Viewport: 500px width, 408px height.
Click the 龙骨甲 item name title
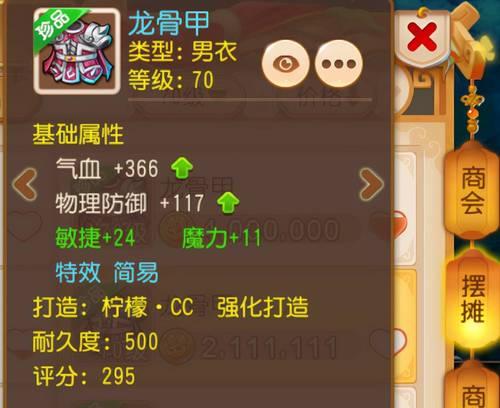pyautogui.click(x=169, y=22)
